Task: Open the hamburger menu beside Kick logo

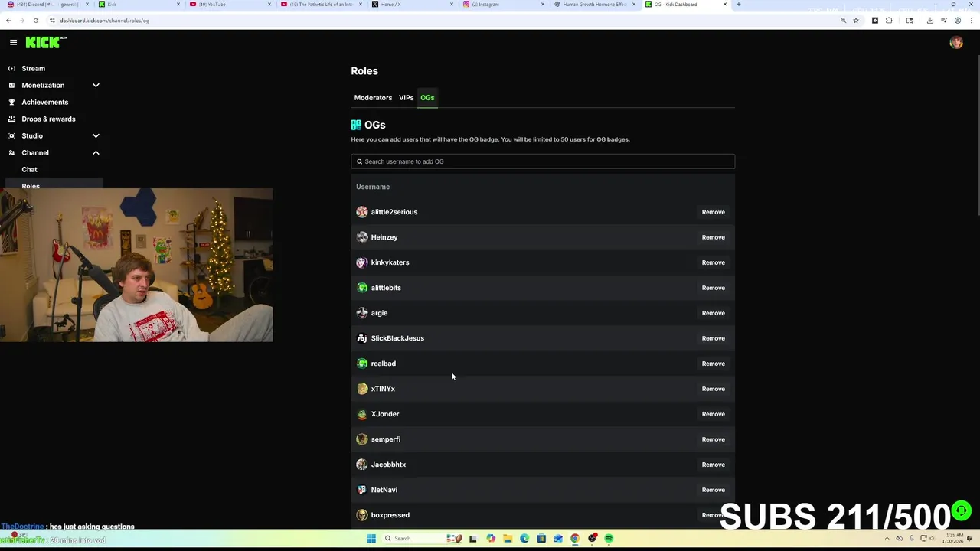Action: (x=13, y=43)
